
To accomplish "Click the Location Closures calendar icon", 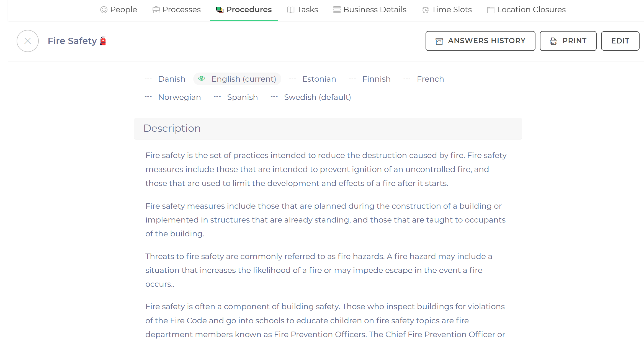I will pyautogui.click(x=491, y=10).
